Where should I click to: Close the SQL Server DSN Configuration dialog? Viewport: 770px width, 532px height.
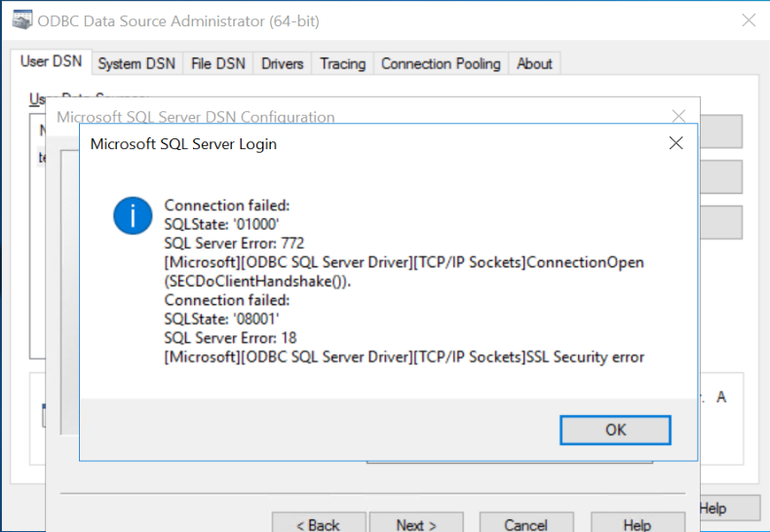point(677,116)
